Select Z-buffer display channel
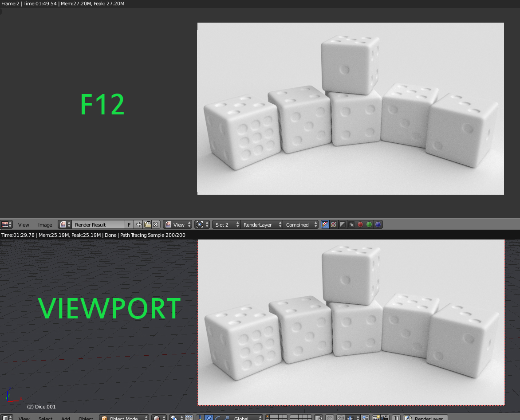This screenshot has height=420, width=520. pos(351,225)
